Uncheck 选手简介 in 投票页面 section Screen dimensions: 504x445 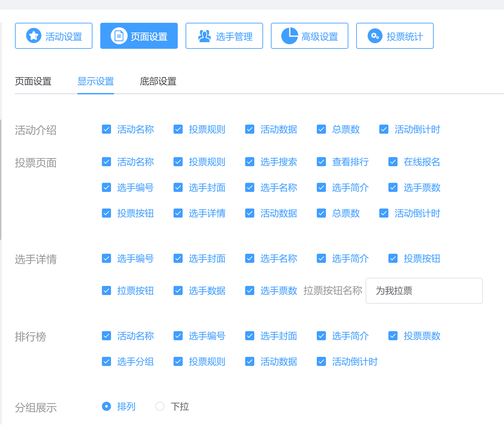321,187
